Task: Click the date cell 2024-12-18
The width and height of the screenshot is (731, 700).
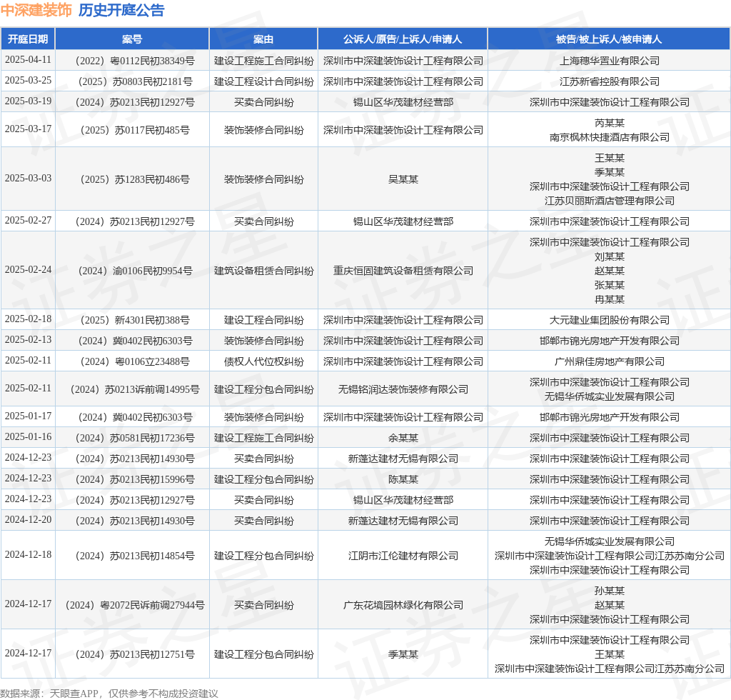Action: pyautogui.click(x=28, y=554)
